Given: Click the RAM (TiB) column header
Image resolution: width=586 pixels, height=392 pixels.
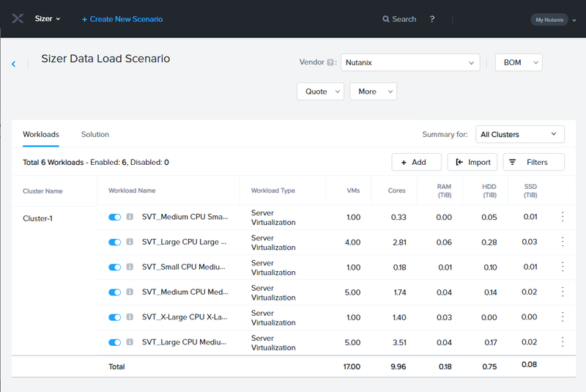Looking at the screenshot, I should [x=444, y=191].
